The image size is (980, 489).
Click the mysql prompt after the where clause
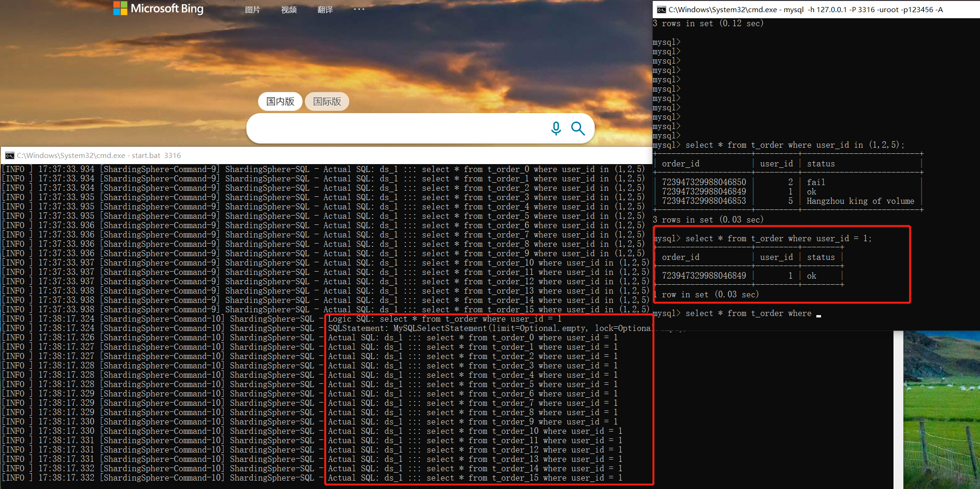click(x=818, y=313)
